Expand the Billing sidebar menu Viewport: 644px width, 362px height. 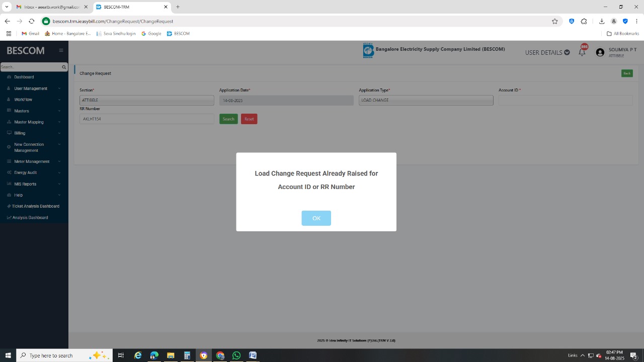[x=34, y=133]
